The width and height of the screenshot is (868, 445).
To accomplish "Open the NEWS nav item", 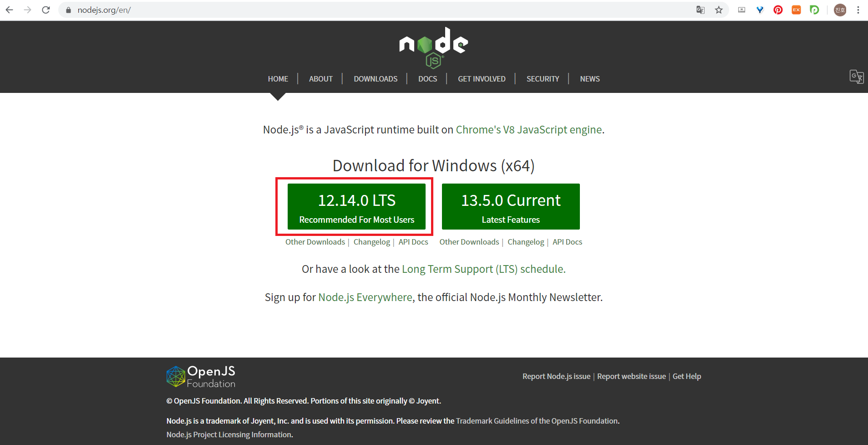I will click(x=589, y=79).
